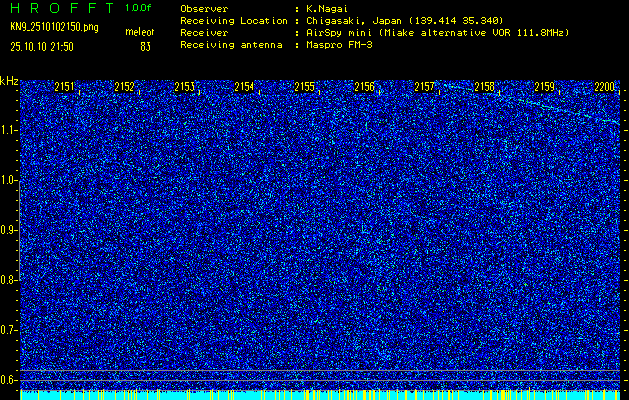Click the 2153 time marker
The width and height of the screenshot is (629, 400).
tap(184, 88)
